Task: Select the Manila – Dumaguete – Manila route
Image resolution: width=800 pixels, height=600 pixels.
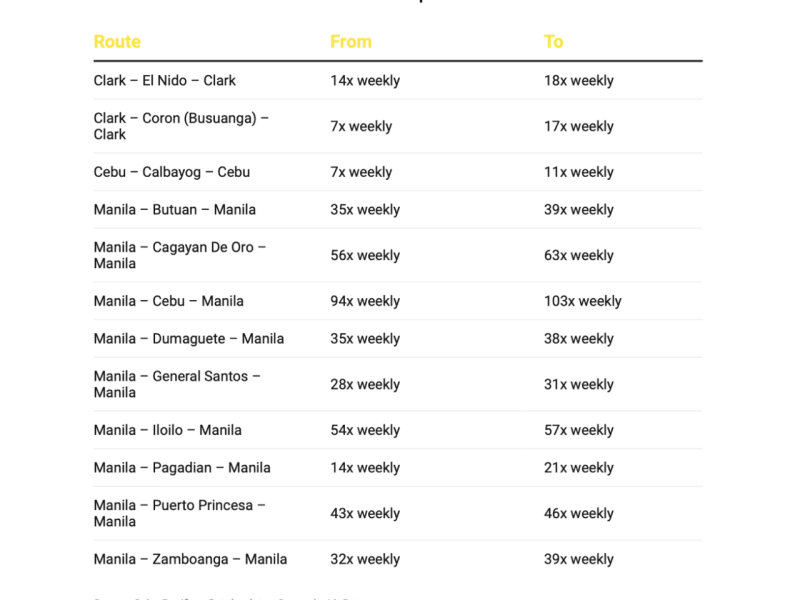Action: (189, 339)
